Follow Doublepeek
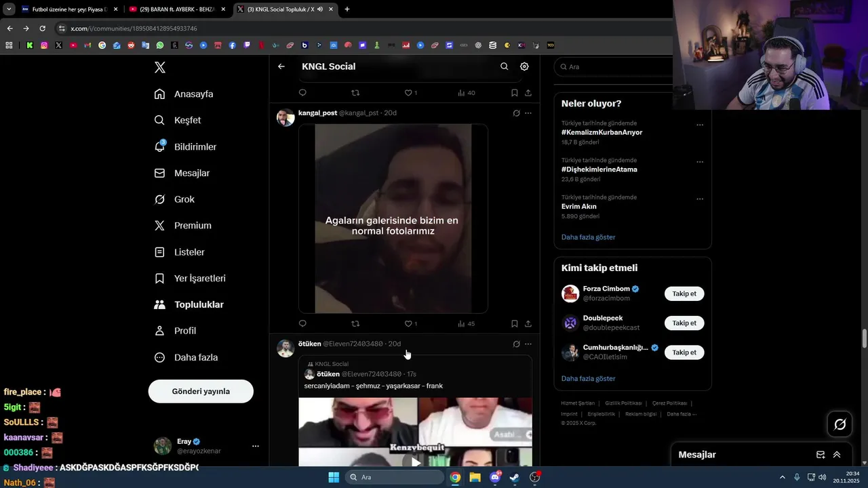868x488 pixels. 684,323
